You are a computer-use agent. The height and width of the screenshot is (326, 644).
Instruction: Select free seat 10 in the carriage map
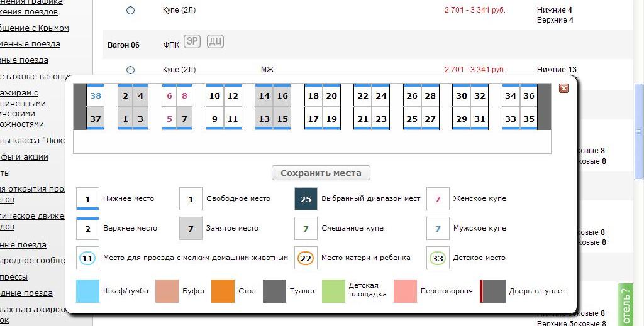tap(214, 96)
